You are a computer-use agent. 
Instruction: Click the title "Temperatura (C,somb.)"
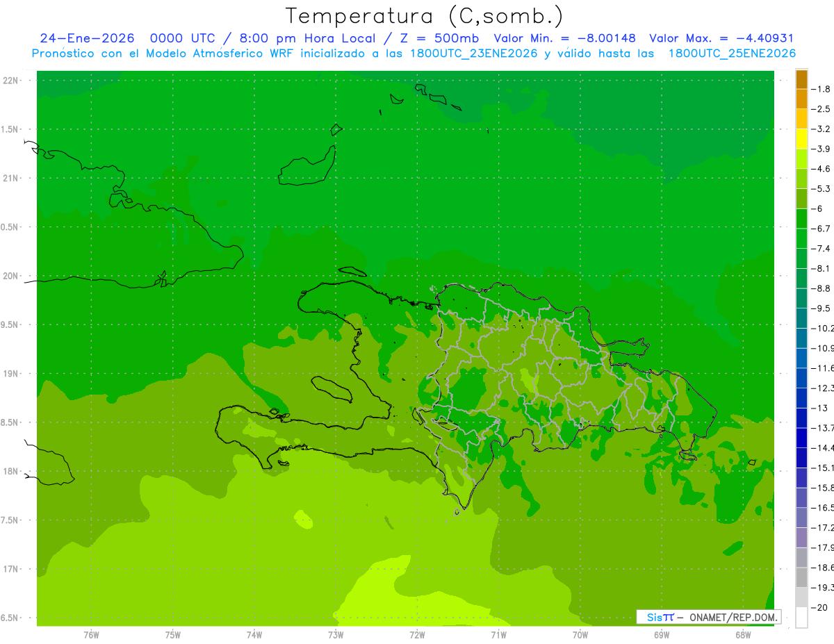(425, 17)
